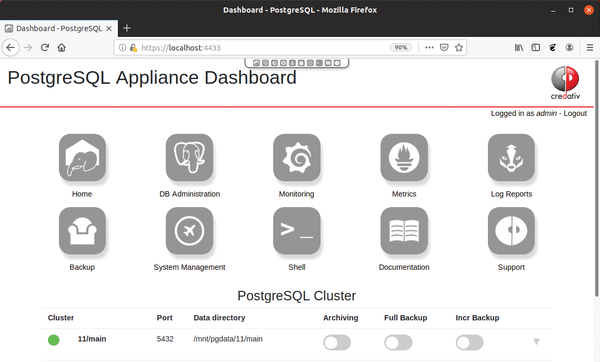Image resolution: width=600 pixels, height=362 pixels.
Task: Open page actions three-dot menu
Action: click(x=429, y=47)
